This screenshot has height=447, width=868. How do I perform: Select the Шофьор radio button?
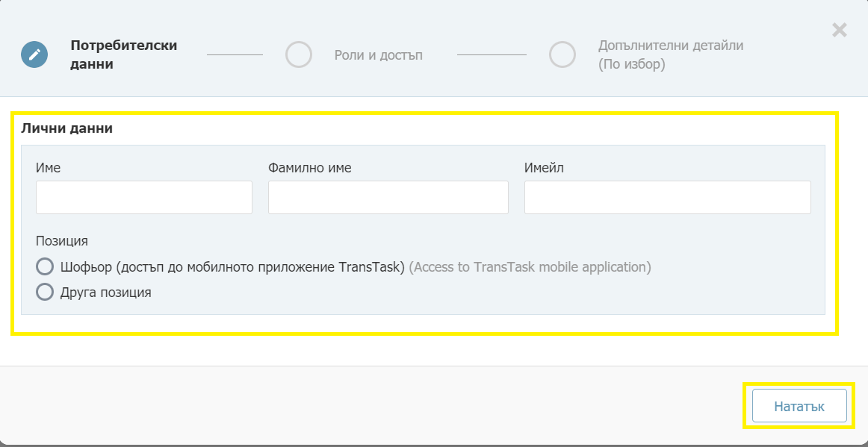45,266
